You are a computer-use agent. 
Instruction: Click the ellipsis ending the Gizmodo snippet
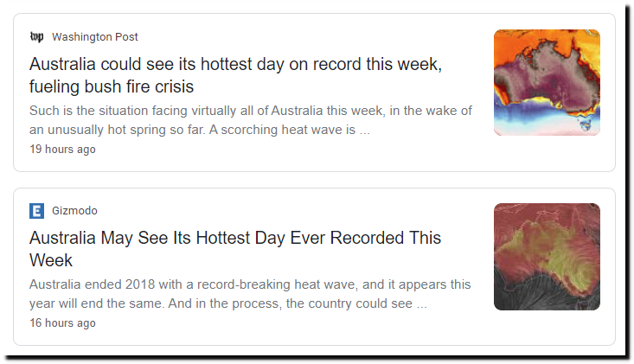[x=422, y=304]
